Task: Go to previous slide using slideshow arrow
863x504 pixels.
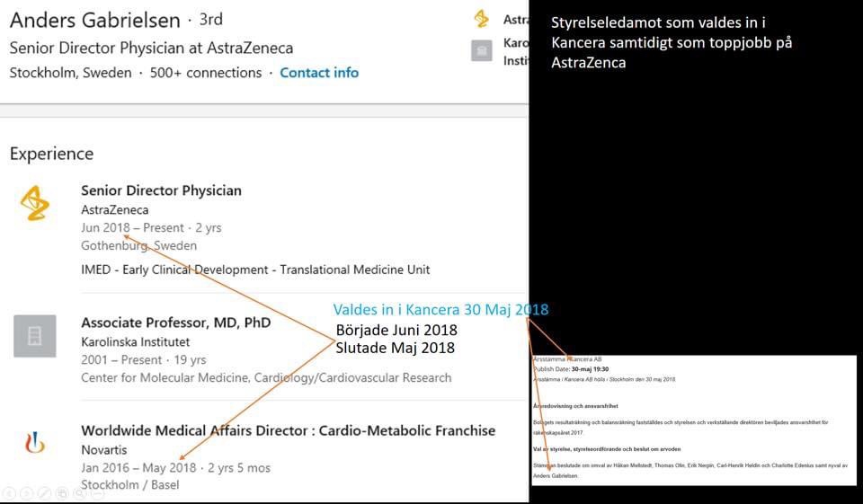Action: [x=9, y=493]
